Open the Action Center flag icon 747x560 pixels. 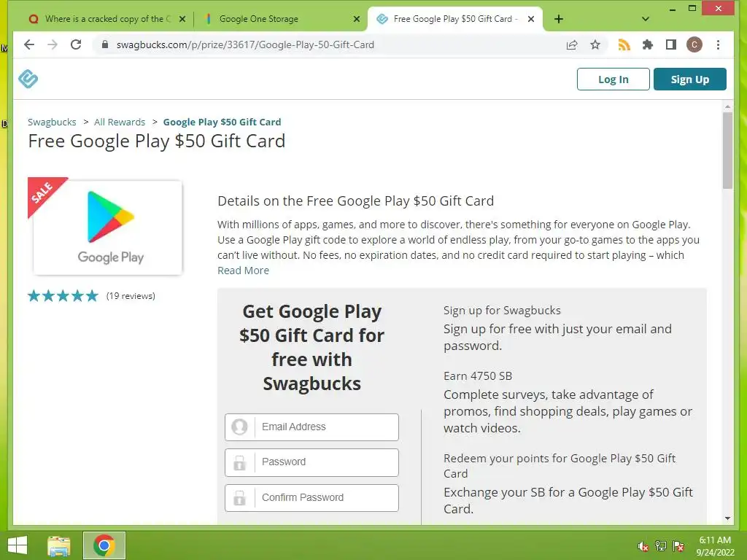click(678, 546)
